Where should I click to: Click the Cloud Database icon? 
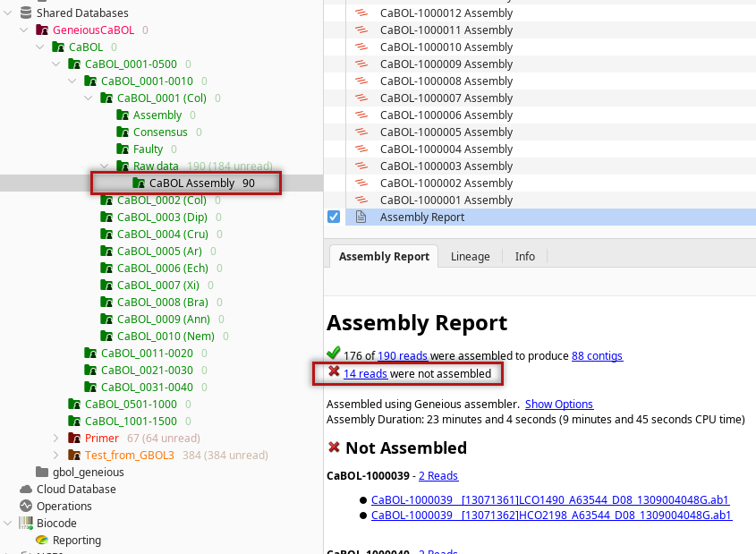[25, 490]
